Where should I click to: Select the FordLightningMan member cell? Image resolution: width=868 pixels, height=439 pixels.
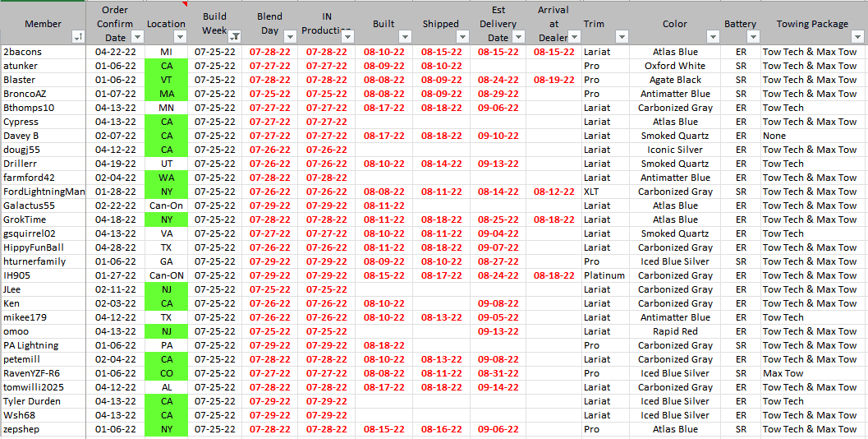click(44, 192)
